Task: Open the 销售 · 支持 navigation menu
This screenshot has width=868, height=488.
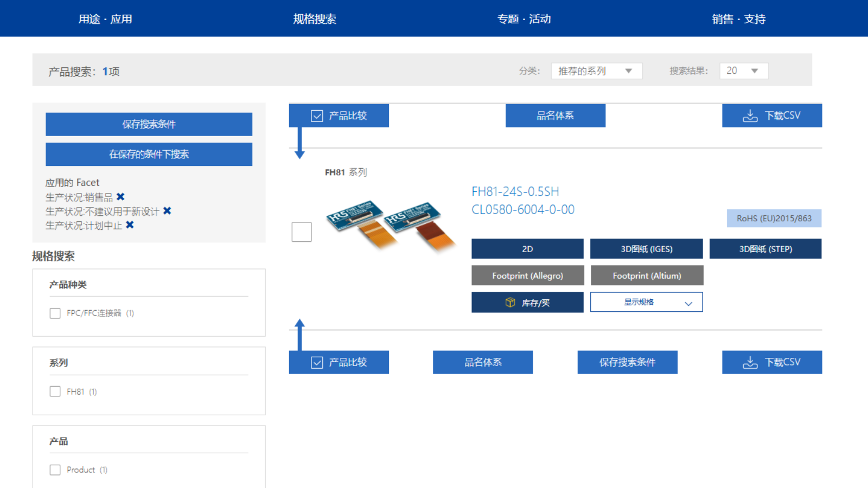Action: coord(738,19)
